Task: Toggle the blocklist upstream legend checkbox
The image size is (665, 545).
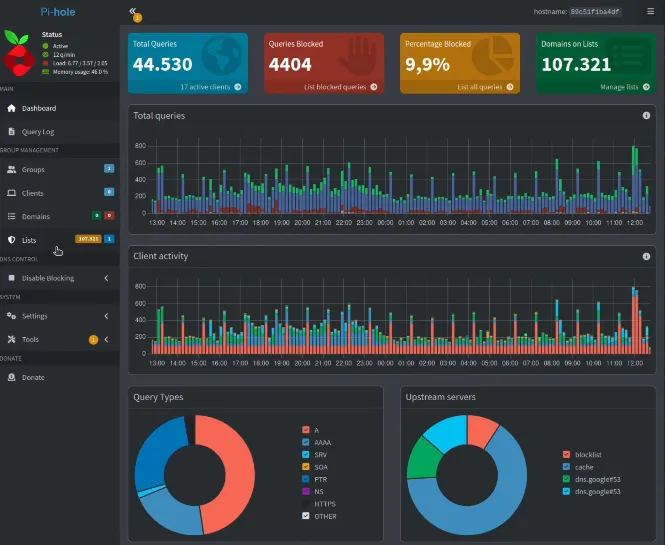Action: point(566,453)
